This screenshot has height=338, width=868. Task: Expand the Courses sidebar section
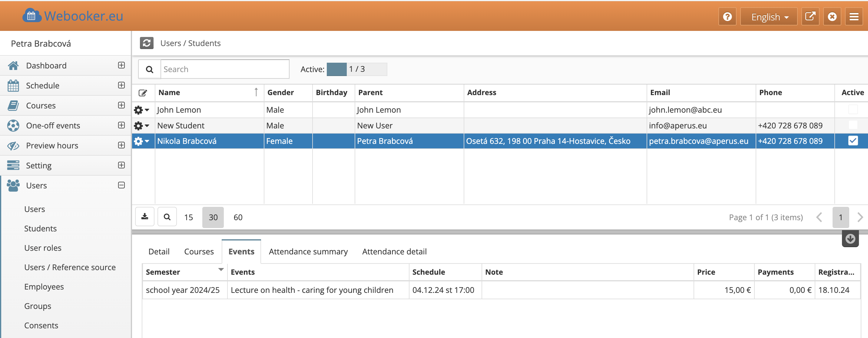[121, 105]
